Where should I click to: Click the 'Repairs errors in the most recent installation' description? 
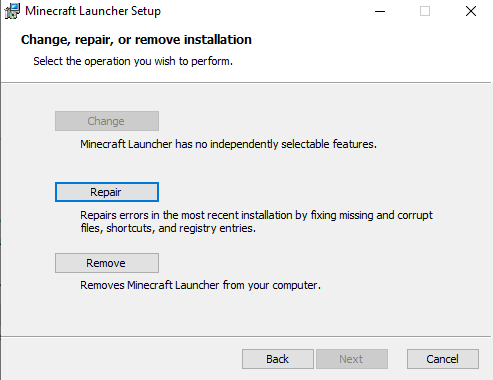(x=256, y=222)
